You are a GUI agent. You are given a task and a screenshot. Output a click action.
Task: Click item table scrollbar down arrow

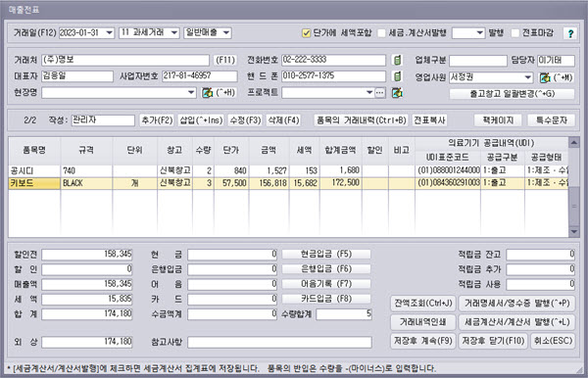pos(573,231)
